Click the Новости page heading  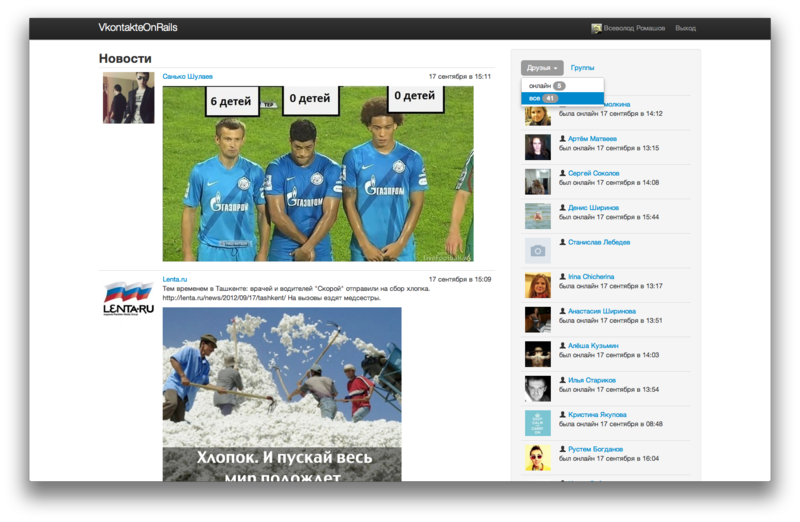(x=125, y=59)
